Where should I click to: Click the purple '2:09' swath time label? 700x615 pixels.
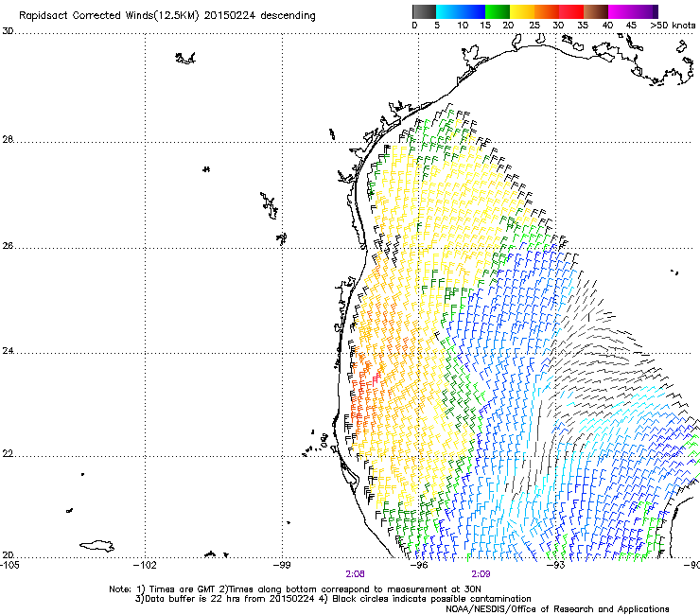coord(481,574)
